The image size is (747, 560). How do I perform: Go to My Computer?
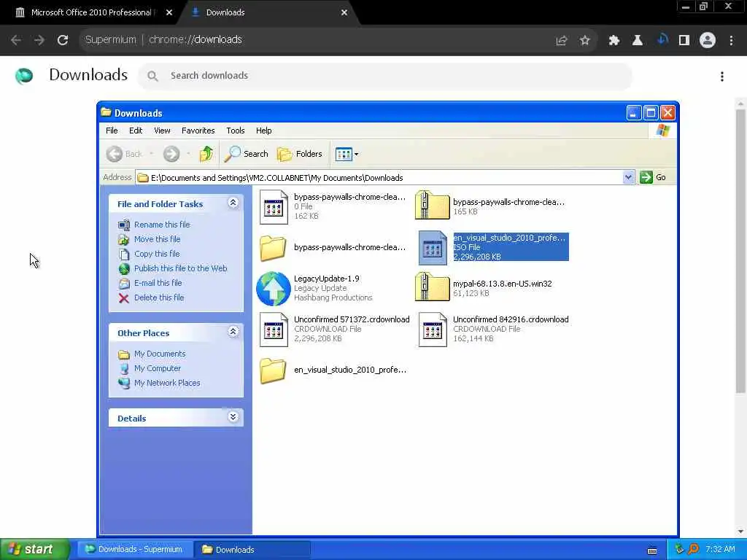[x=158, y=368]
